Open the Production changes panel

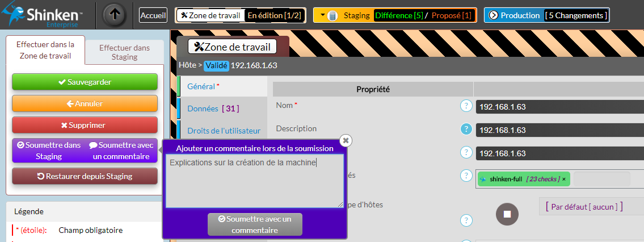[x=546, y=15]
